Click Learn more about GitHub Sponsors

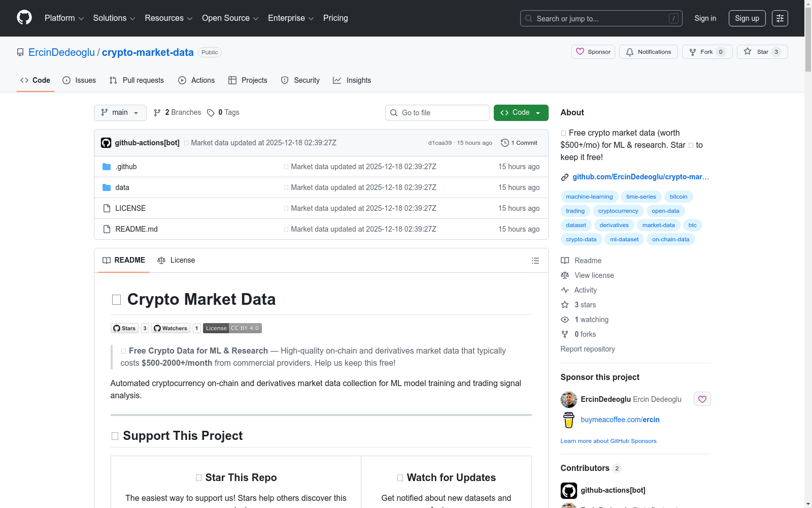coord(608,441)
